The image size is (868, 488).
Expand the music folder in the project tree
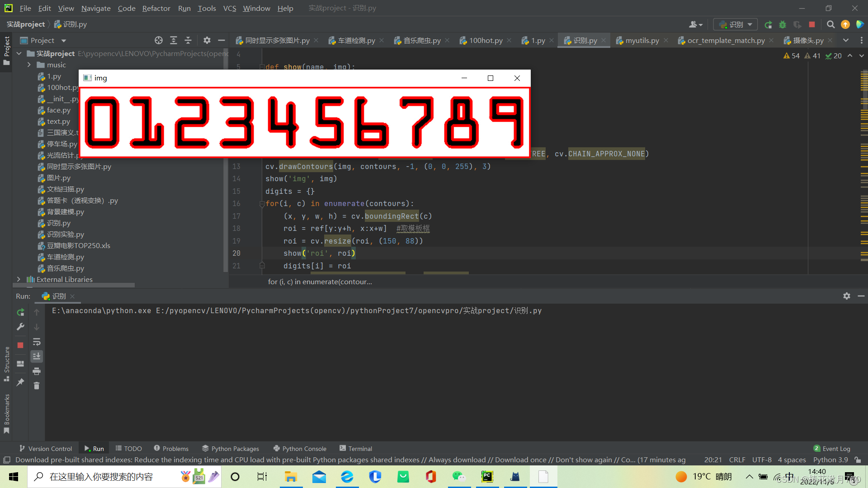tap(29, 65)
